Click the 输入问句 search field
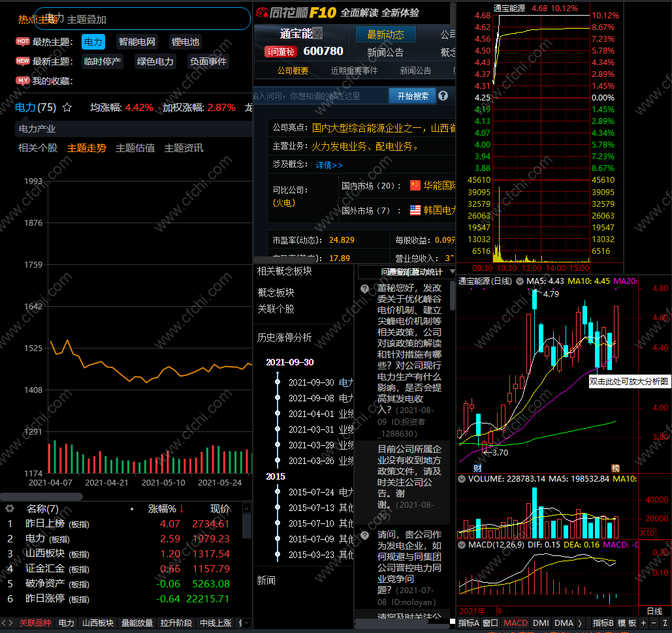 (x=321, y=96)
